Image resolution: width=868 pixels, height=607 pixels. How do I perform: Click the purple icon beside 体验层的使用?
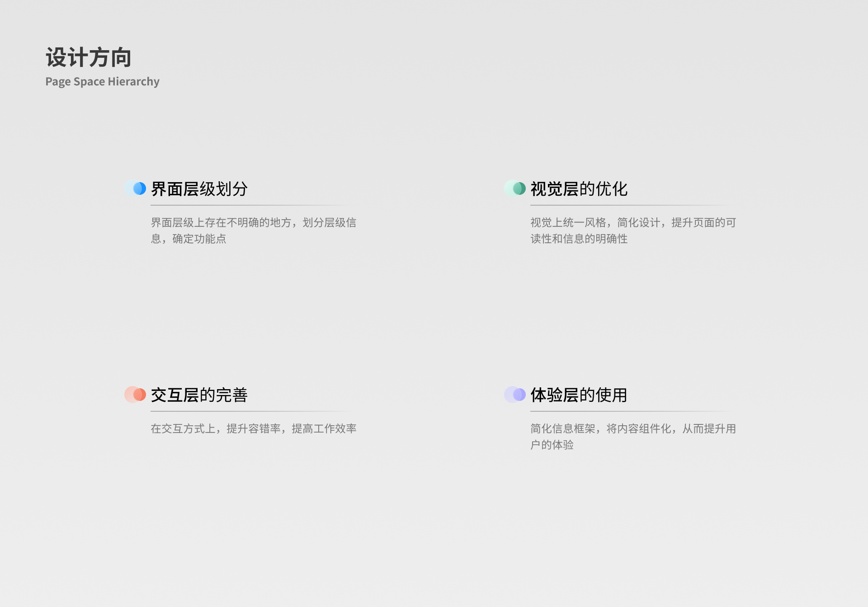click(x=515, y=394)
